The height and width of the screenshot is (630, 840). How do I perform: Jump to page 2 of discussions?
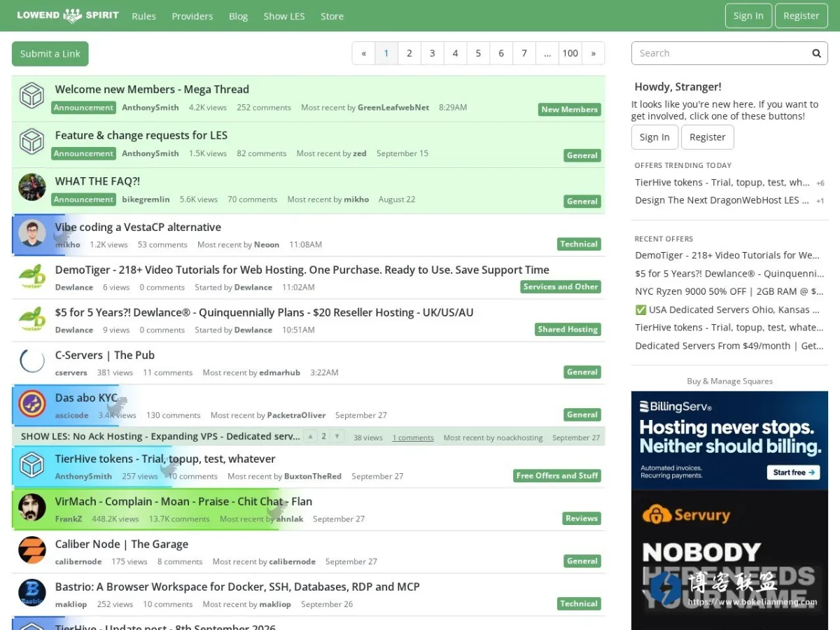pos(409,53)
